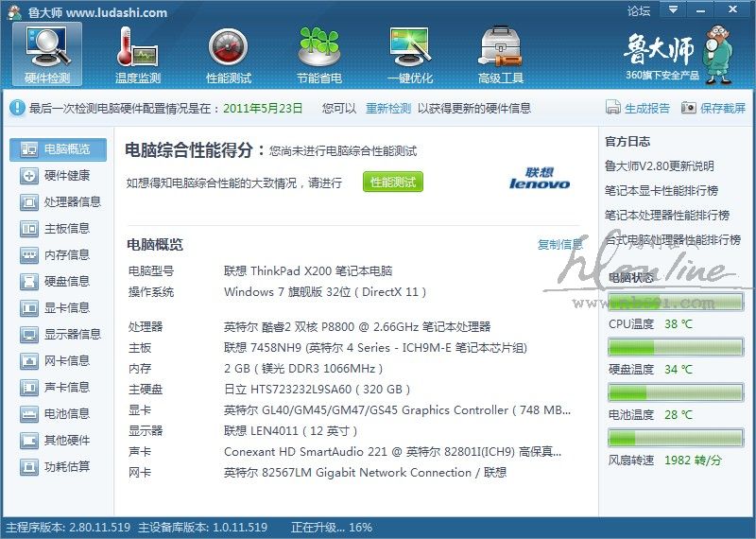
Task: Open 笔记本处理器性能排行榜 link
Action: click(x=667, y=216)
